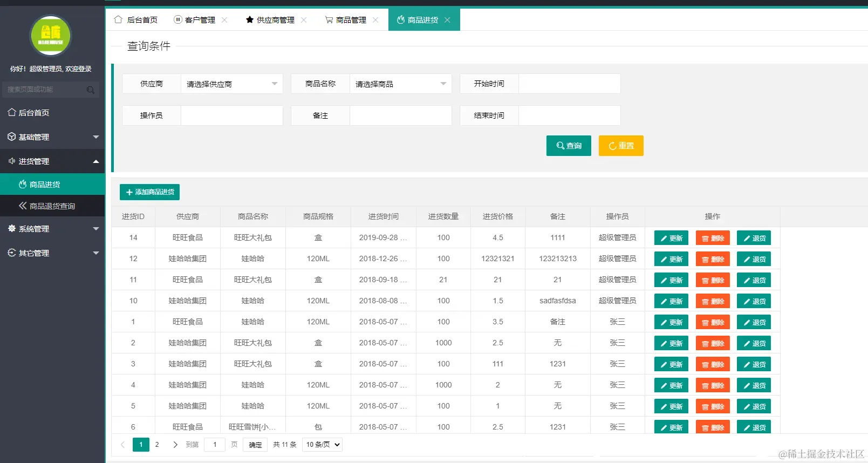This screenshot has width=868, height=463.
Task: Close the 商品进货 tab
Action: [x=447, y=20]
